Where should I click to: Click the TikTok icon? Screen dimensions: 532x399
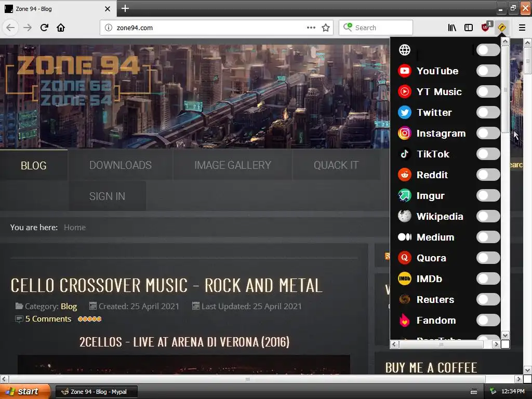coord(404,154)
